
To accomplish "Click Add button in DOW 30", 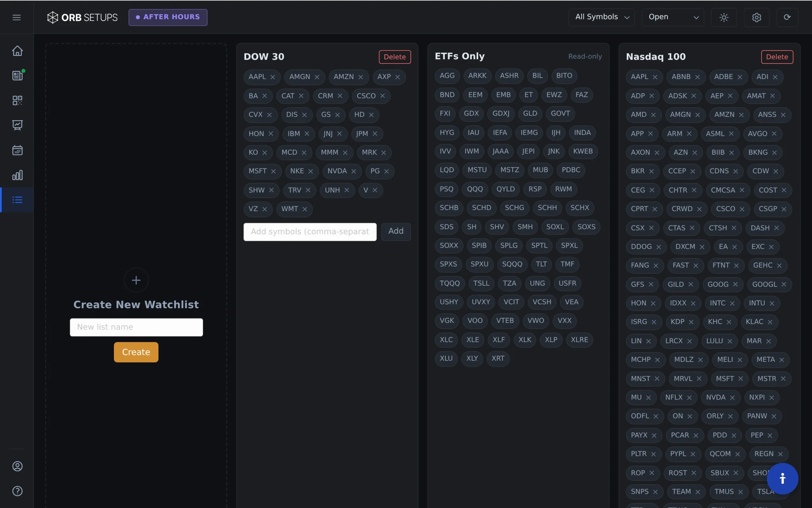I will tap(396, 231).
